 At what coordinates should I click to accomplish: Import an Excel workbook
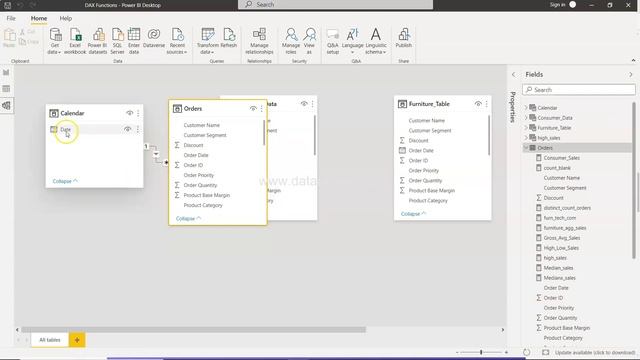pyautogui.click(x=75, y=41)
